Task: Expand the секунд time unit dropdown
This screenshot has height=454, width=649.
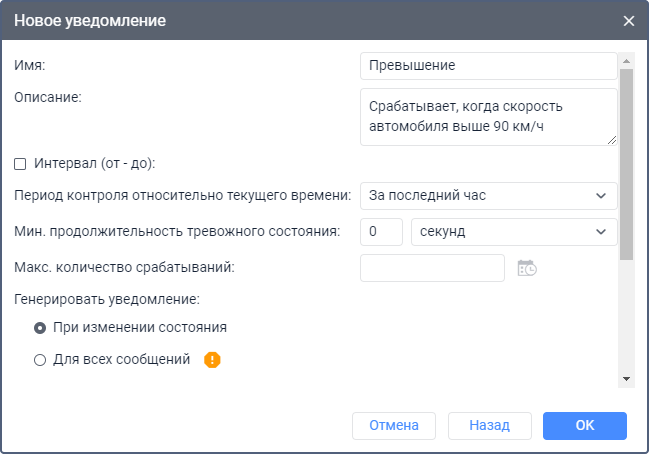Action: 514,231
